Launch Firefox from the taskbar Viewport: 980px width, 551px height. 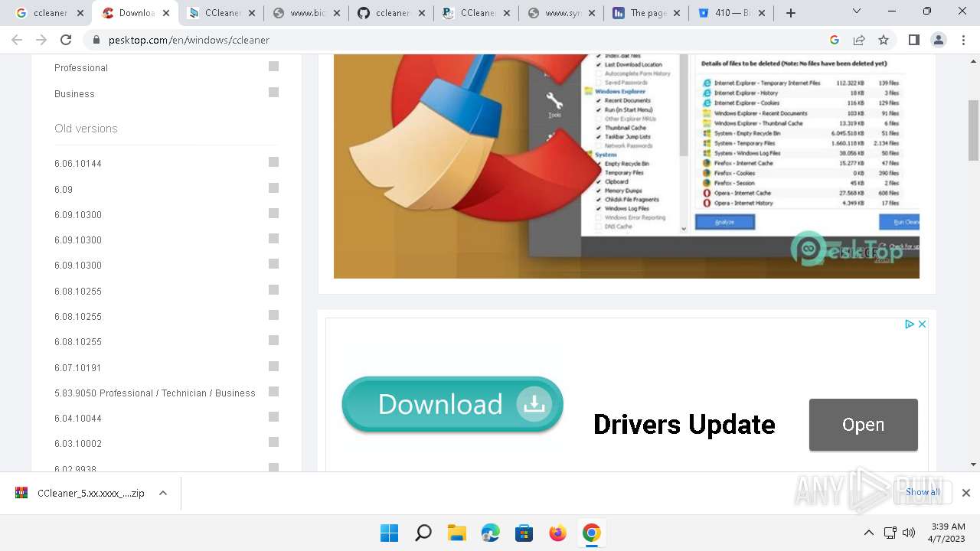tap(558, 533)
